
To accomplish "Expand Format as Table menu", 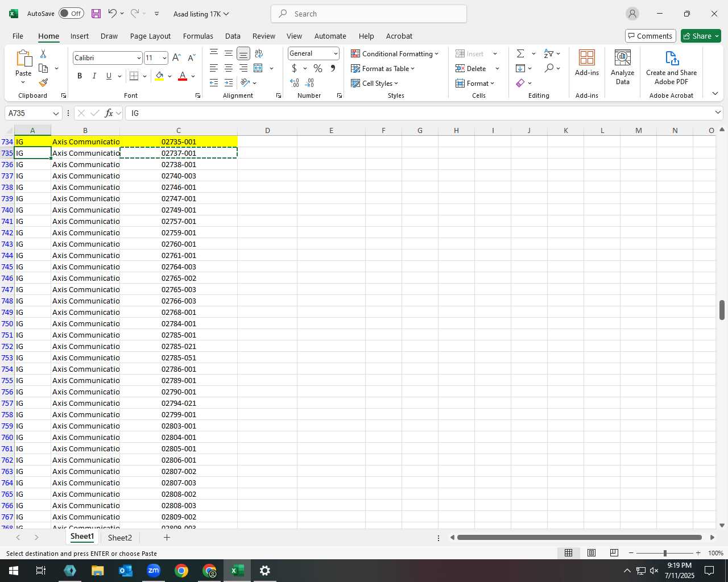I will pyautogui.click(x=383, y=68).
